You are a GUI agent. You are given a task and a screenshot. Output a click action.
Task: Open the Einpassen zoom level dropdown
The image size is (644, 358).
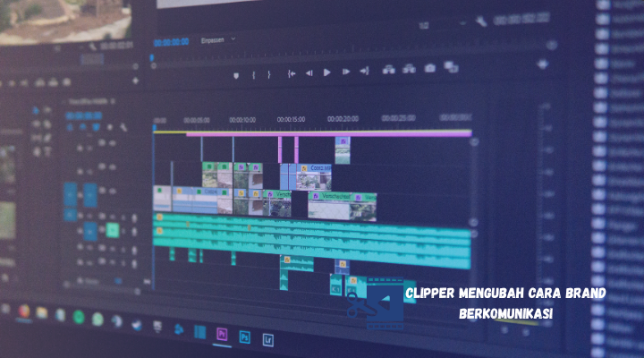pyautogui.click(x=218, y=40)
